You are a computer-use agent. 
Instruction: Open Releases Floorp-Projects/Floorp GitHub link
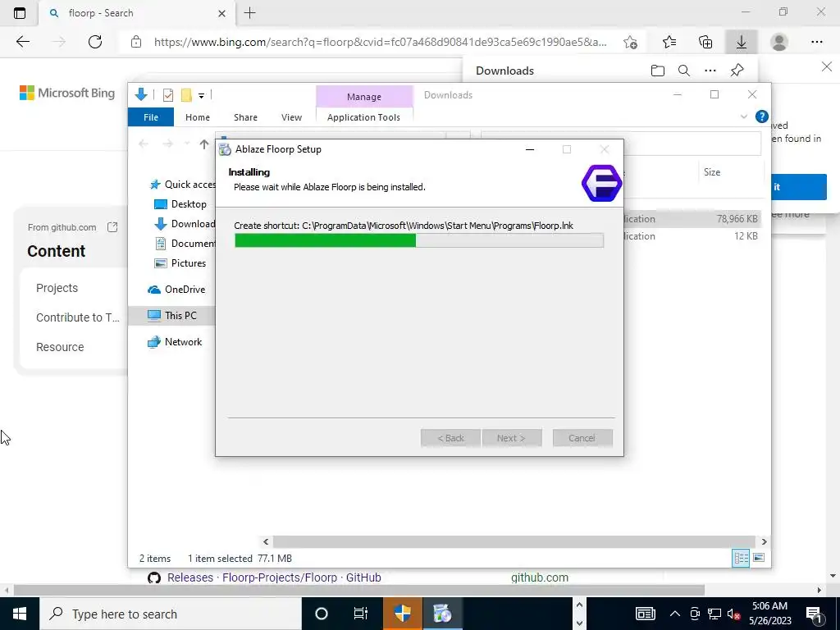click(274, 577)
